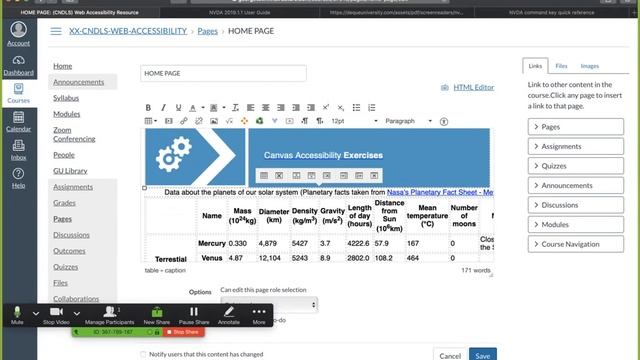Image resolution: width=640 pixels, height=360 pixels.
Task: Switch to the HTML Editor
Action: pyautogui.click(x=473, y=87)
